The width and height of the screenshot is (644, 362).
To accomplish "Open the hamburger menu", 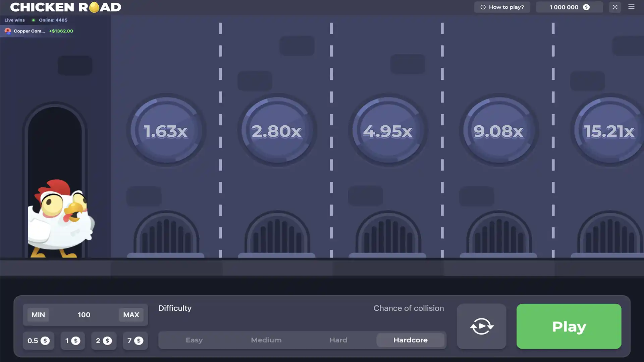I will tap(632, 7).
